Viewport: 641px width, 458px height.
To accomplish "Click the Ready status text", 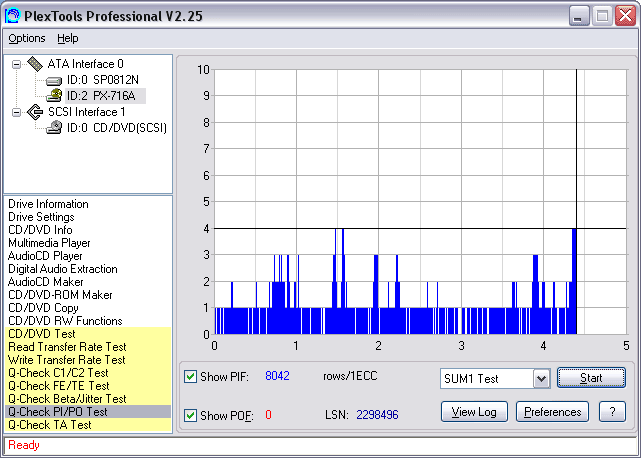I will point(24,445).
